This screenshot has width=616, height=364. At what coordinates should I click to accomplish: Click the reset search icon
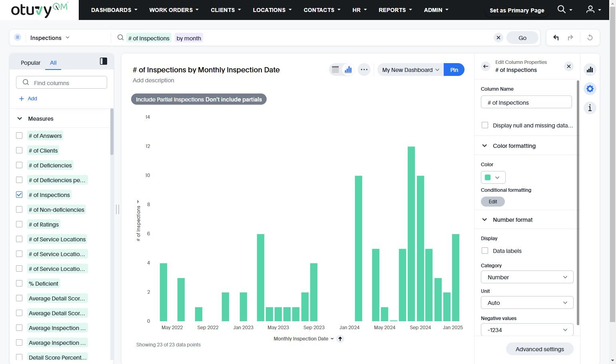(x=590, y=38)
